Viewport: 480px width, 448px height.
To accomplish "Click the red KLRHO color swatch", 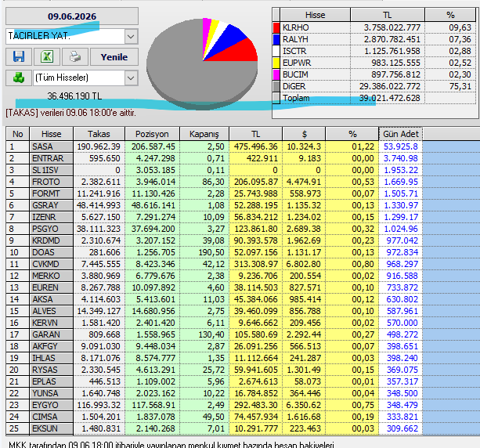I will pos(276,27).
